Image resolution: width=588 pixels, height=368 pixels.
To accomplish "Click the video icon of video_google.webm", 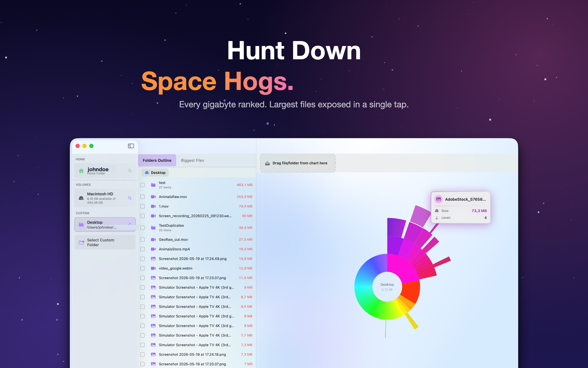I will (x=153, y=268).
